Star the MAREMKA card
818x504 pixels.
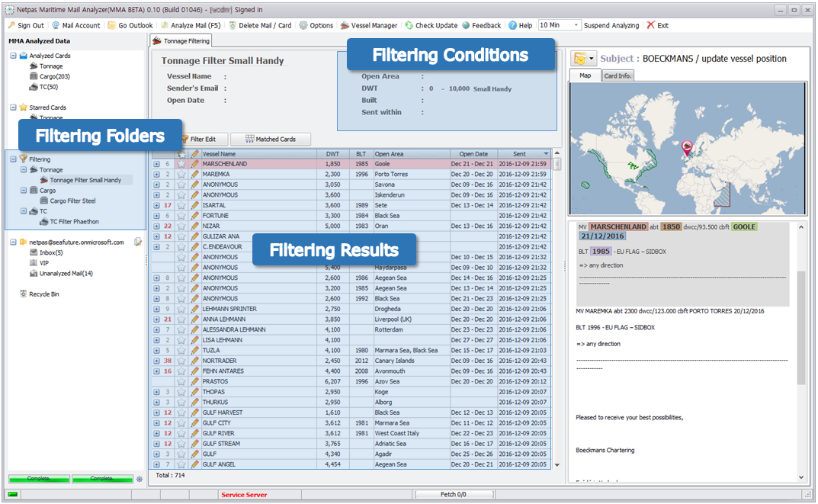181,175
